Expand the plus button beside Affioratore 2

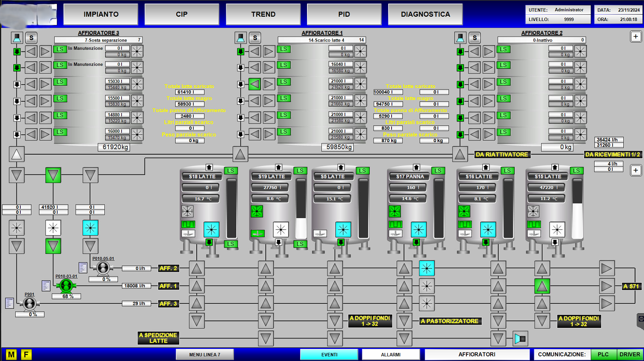(x=636, y=37)
